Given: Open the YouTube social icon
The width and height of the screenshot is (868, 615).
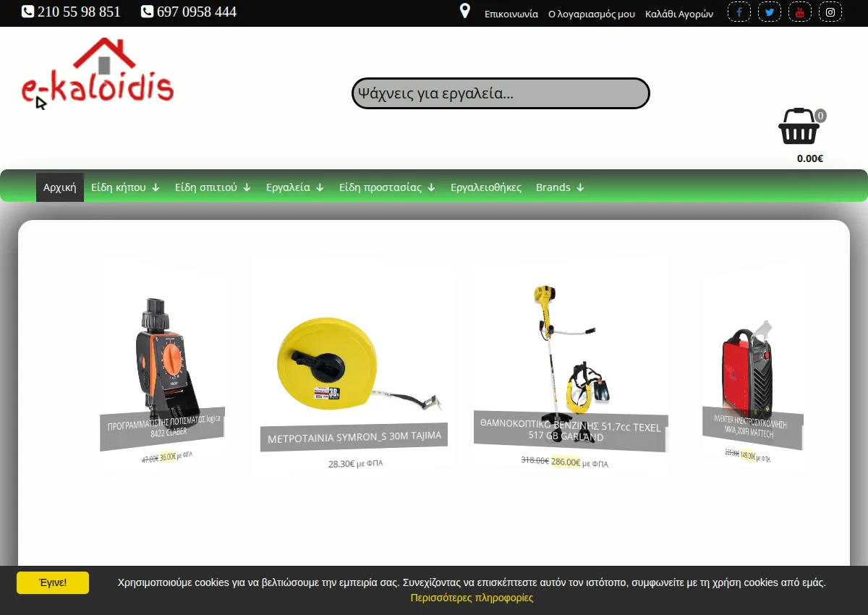Looking at the screenshot, I should click(800, 12).
